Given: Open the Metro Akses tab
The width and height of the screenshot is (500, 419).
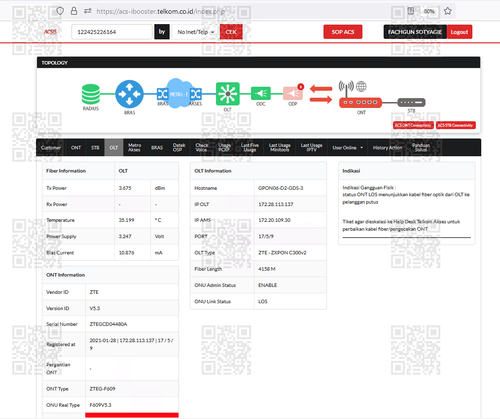Looking at the screenshot, I should [134, 147].
